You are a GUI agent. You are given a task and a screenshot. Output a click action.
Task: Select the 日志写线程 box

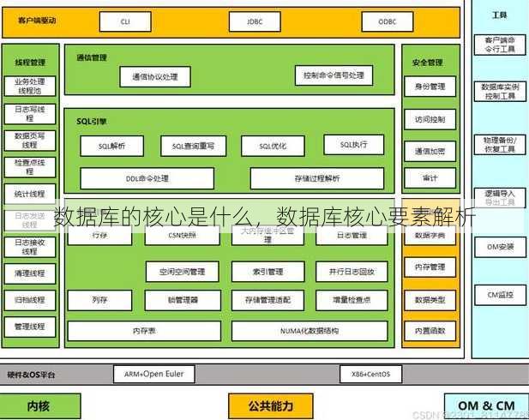(x=30, y=114)
